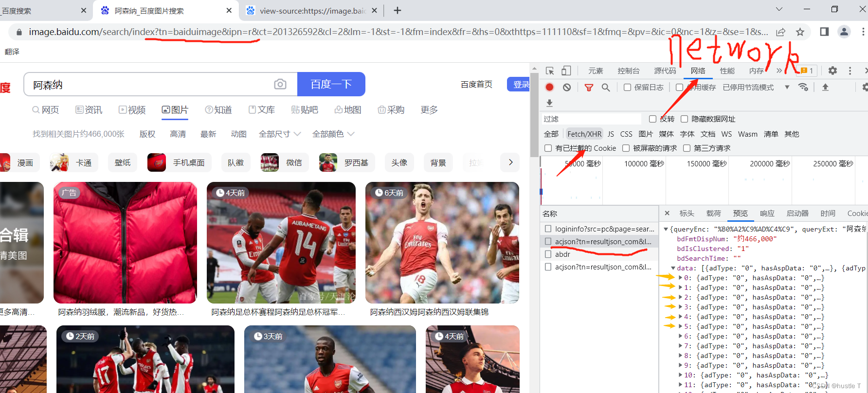Click the red record network log button

pyautogui.click(x=550, y=87)
